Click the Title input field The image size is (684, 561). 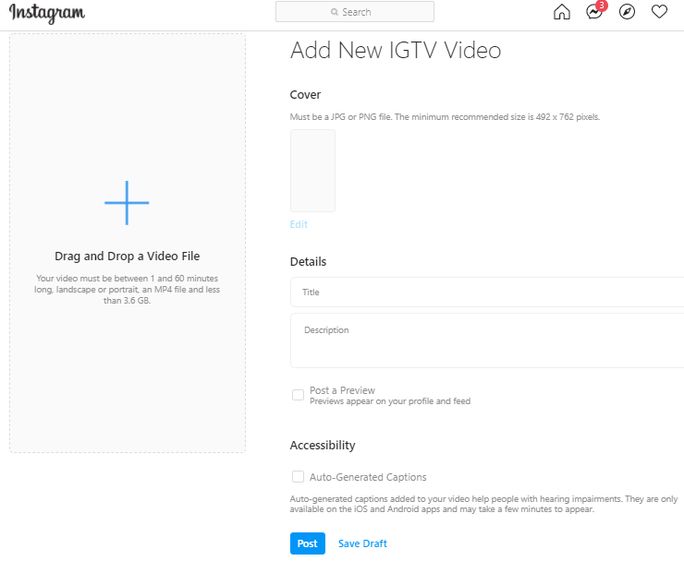[x=487, y=292]
